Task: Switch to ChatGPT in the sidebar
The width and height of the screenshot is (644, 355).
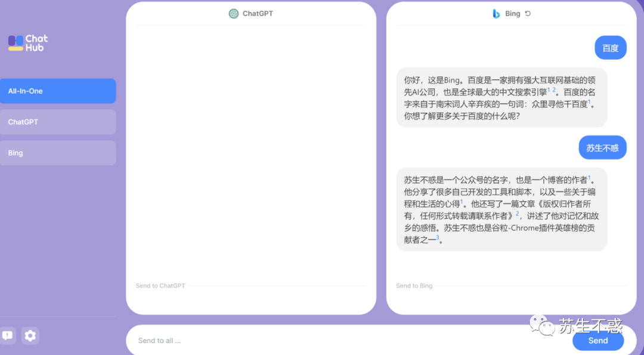Action: tap(58, 122)
